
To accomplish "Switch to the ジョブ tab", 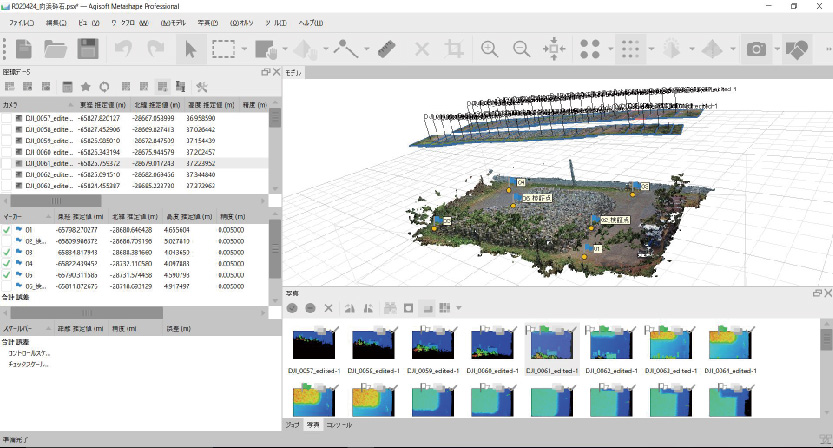I will tap(293, 425).
